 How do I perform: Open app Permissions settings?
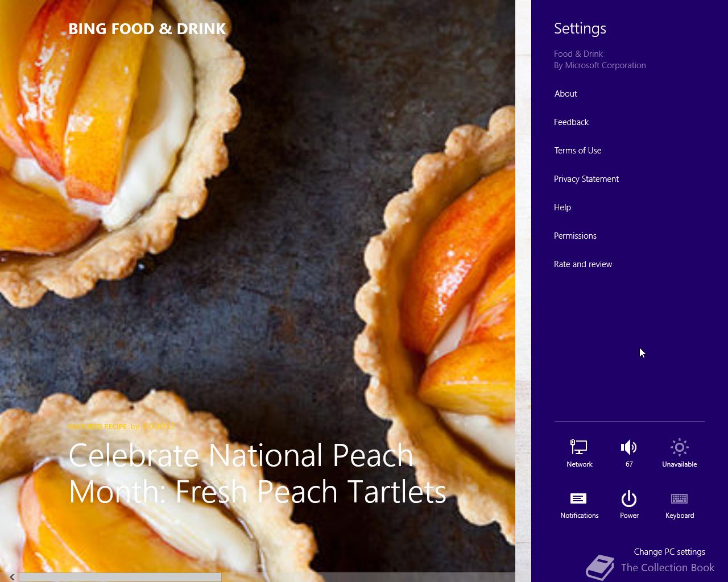[575, 236]
